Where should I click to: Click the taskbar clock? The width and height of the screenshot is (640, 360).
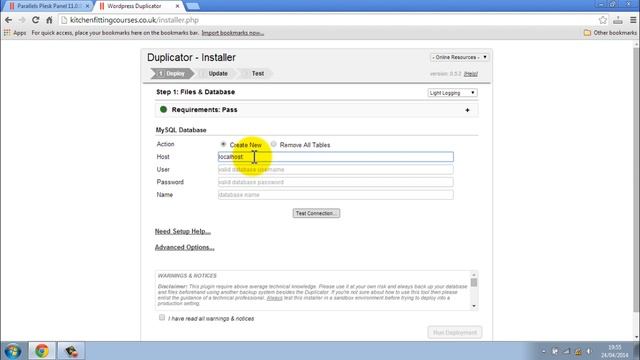(x=615, y=351)
